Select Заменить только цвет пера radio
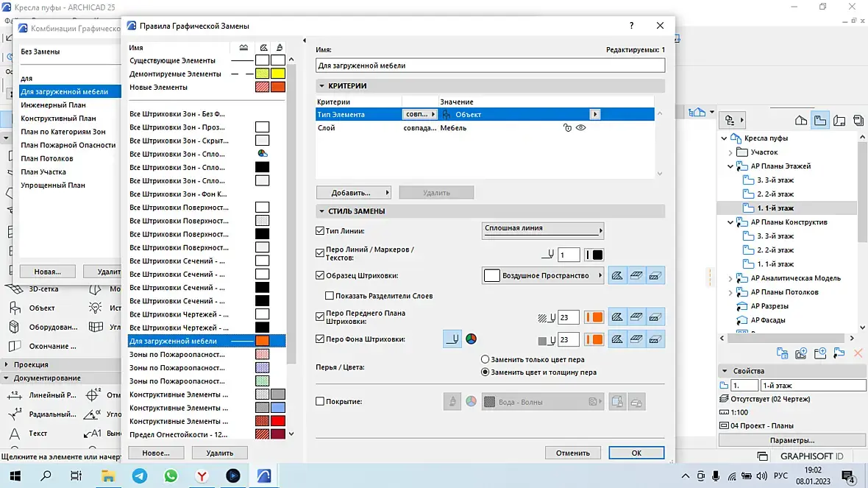This screenshot has height=488, width=868. coord(485,359)
